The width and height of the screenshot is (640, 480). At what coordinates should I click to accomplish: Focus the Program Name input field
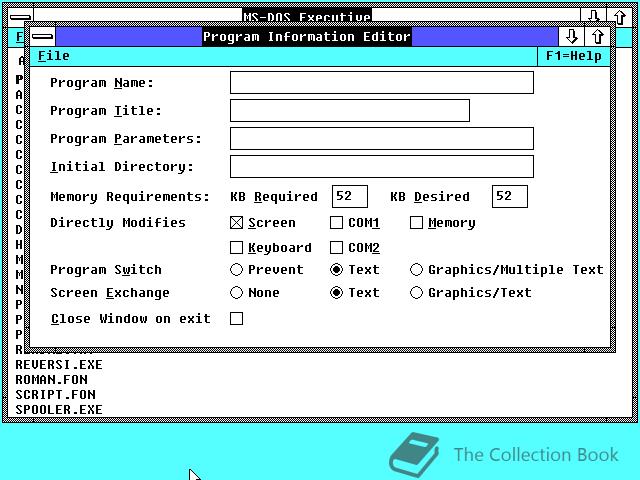pos(382,82)
